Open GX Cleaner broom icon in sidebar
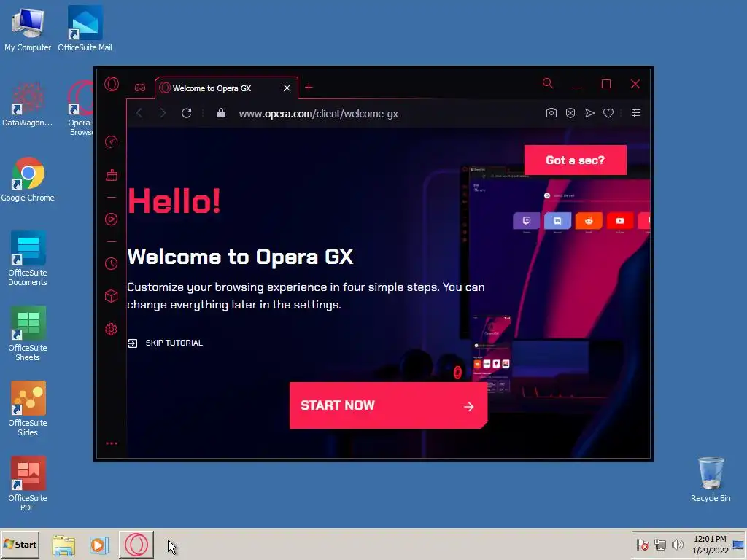This screenshot has width=747, height=560. pos(112,175)
